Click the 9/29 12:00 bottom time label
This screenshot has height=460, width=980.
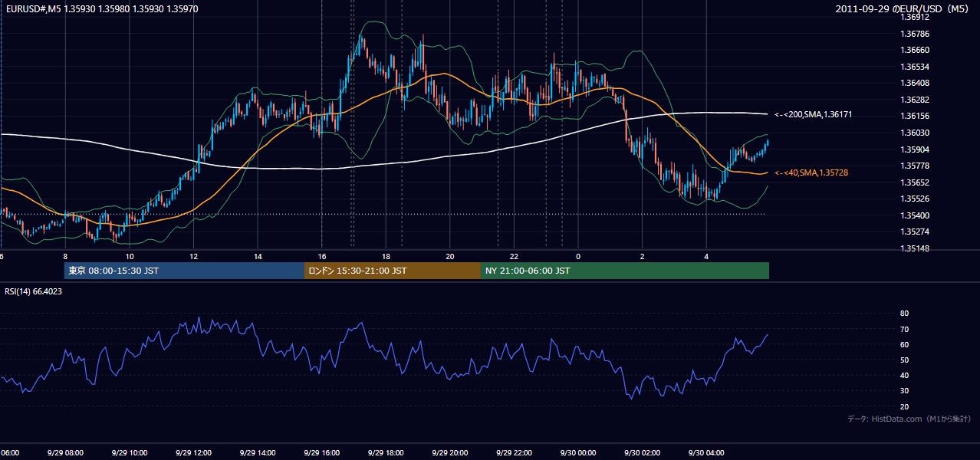click(x=192, y=453)
